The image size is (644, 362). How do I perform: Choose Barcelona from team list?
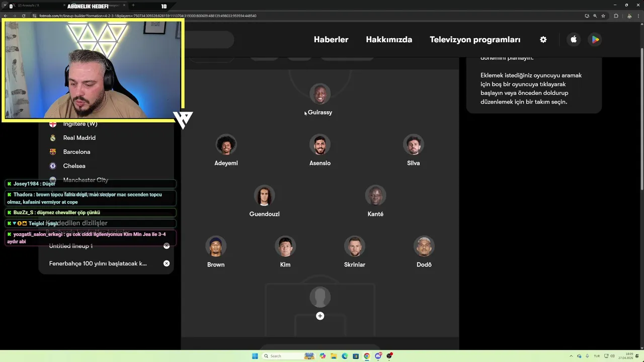[x=77, y=152]
